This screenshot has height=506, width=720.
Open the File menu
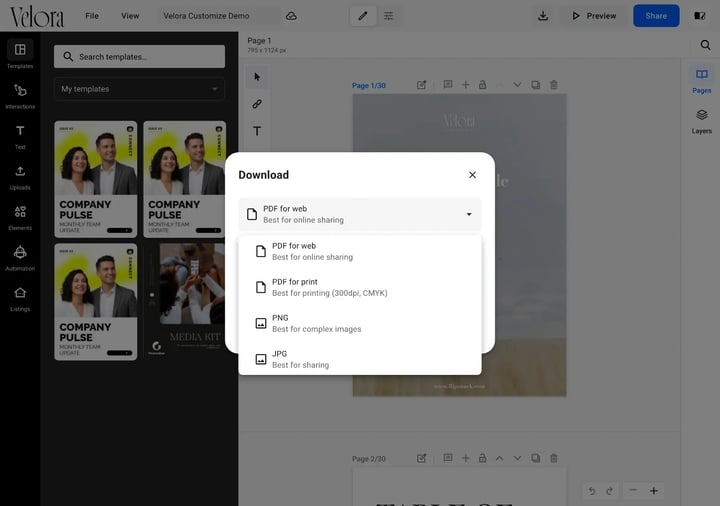click(x=92, y=16)
